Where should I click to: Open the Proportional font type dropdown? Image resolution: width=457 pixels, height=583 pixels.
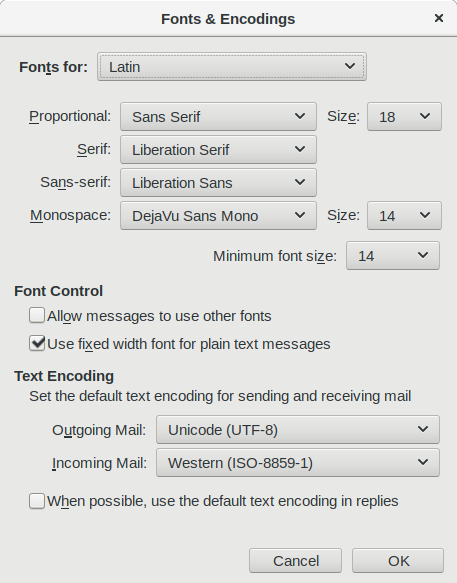tap(218, 117)
